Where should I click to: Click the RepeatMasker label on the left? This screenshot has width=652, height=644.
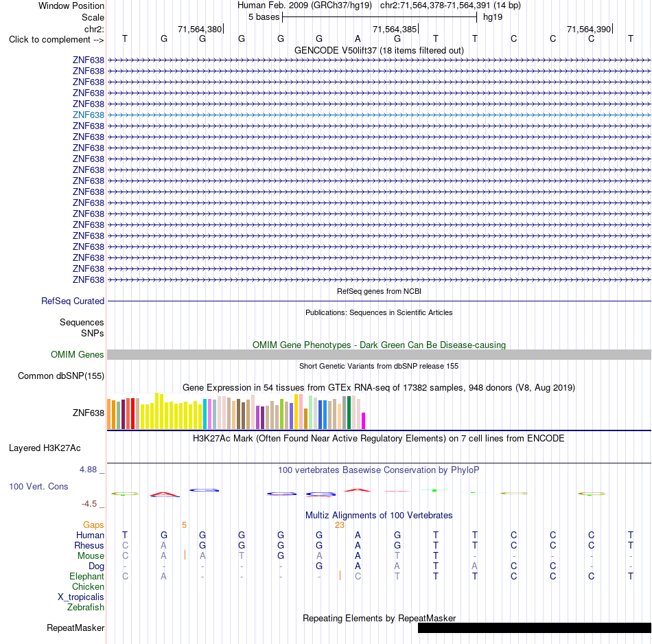pos(75,628)
